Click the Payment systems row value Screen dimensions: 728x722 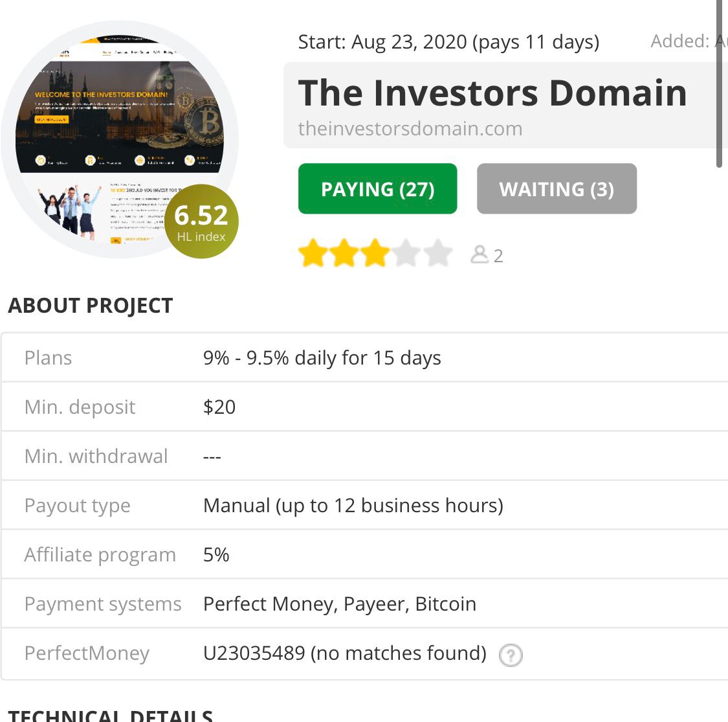pyautogui.click(x=339, y=604)
